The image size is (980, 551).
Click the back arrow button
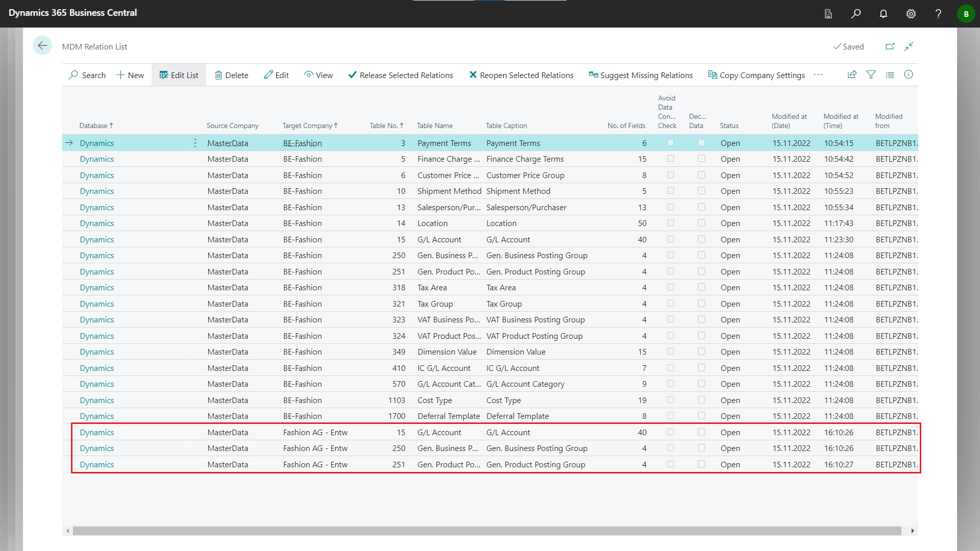(x=42, y=46)
